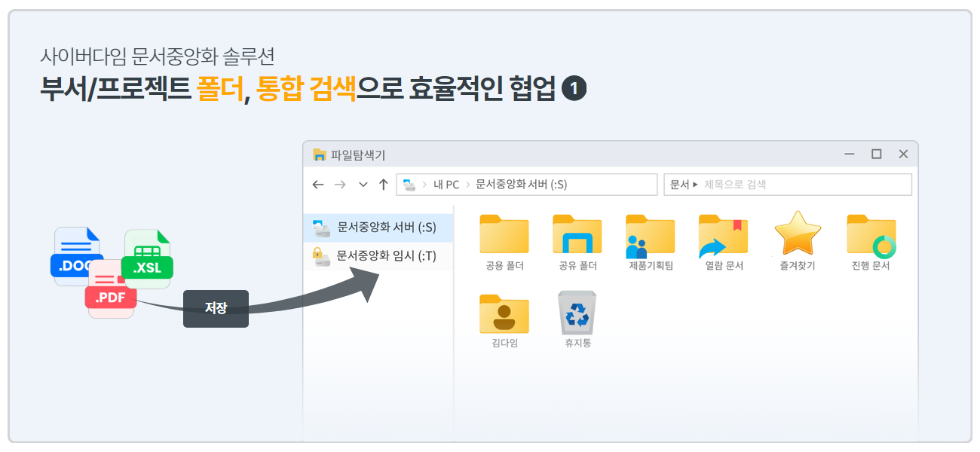Open the 김다임 personal folder icon
The image size is (980, 452).
pyautogui.click(x=504, y=313)
